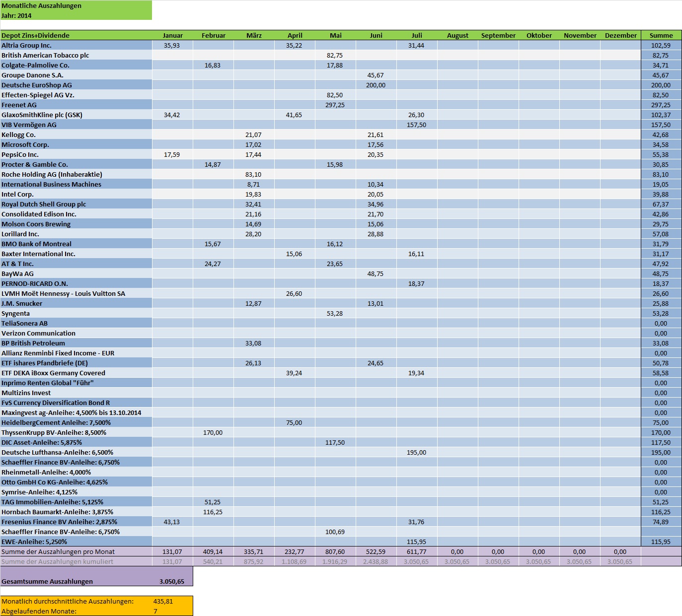Image resolution: width=682 pixels, height=616 pixels.
Task: Click Microsoft Corp.'s März value 17,02
Action: (x=254, y=144)
